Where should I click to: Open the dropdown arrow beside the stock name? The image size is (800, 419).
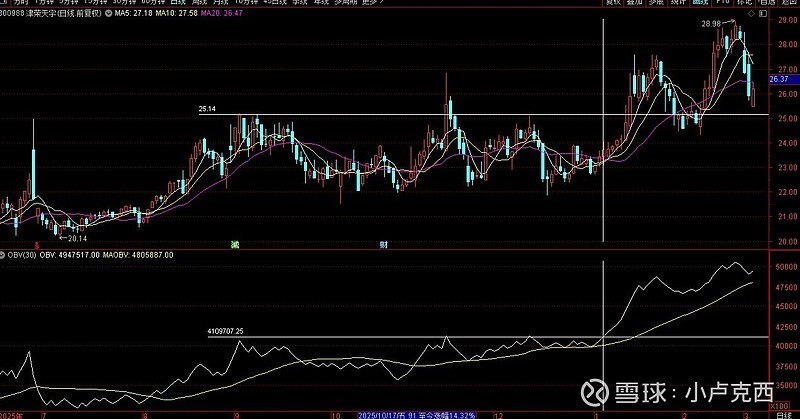108,13
